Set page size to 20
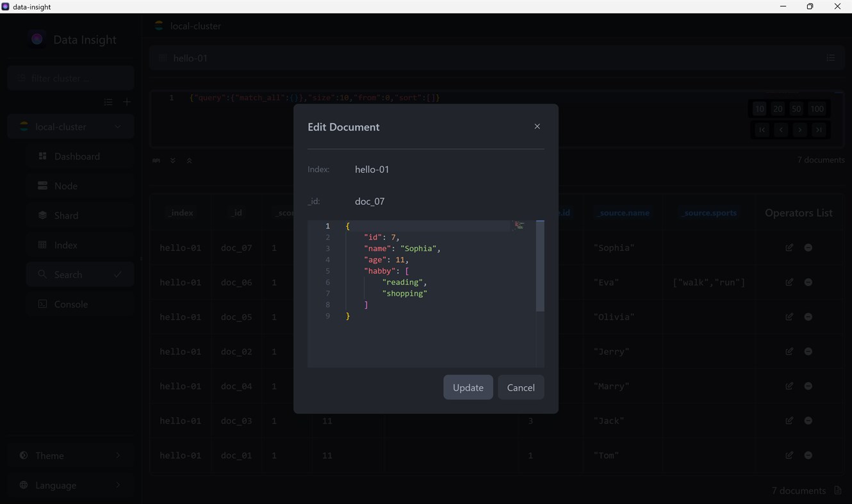The height and width of the screenshot is (504, 852). tap(778, 109)
